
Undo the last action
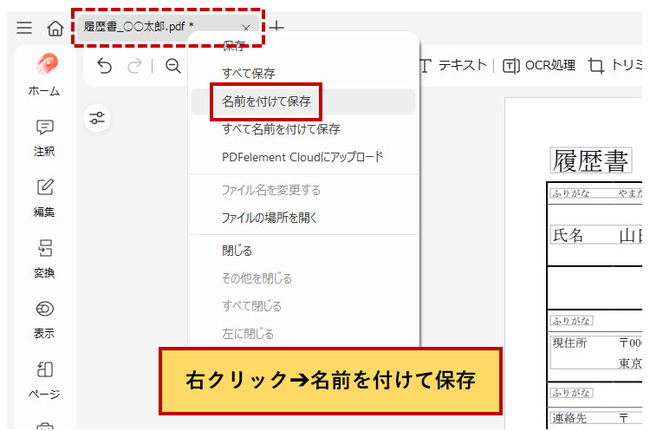click(104, 66)
